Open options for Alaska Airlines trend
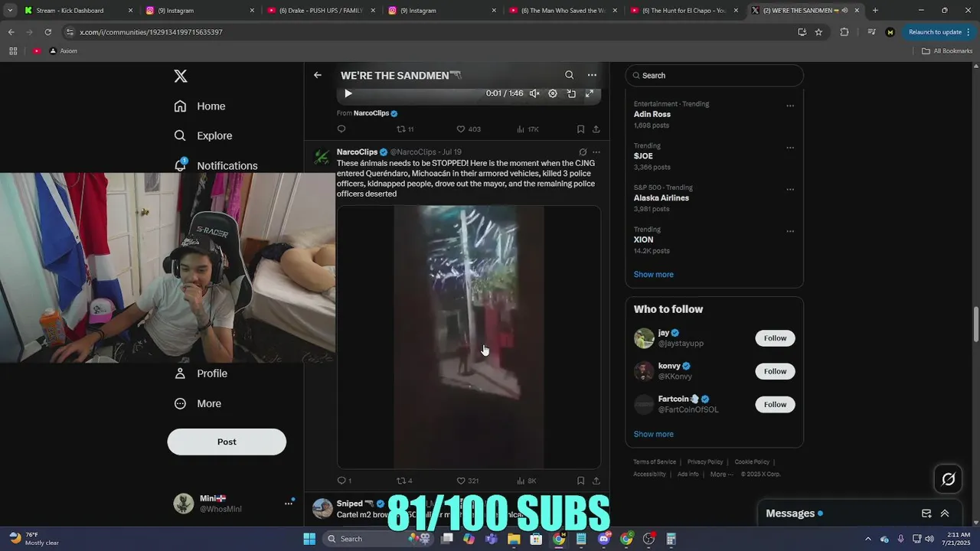 (790, 189)
